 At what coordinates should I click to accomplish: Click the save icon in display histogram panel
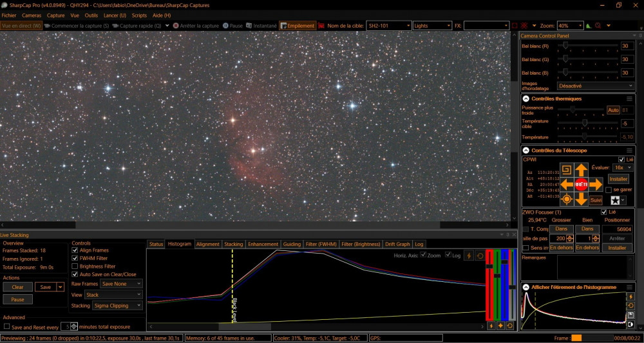631,315
